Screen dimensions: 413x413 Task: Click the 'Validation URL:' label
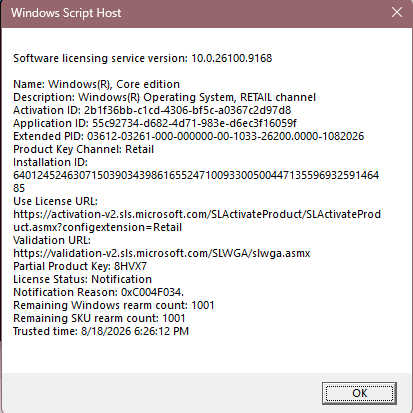coord(52,240)
